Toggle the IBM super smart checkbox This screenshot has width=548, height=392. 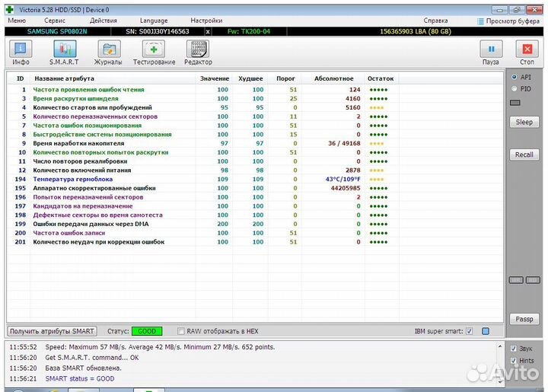pos(469,331)
